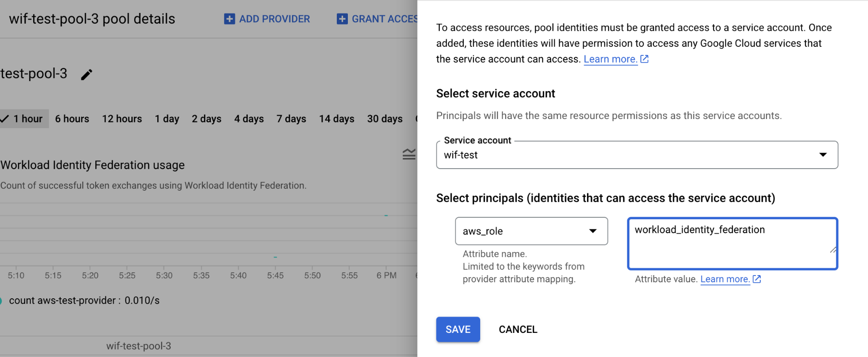The width and height of the screenshot is (868, 357).
Task: Select the 1 hour time range
Action: click(24, 119)
